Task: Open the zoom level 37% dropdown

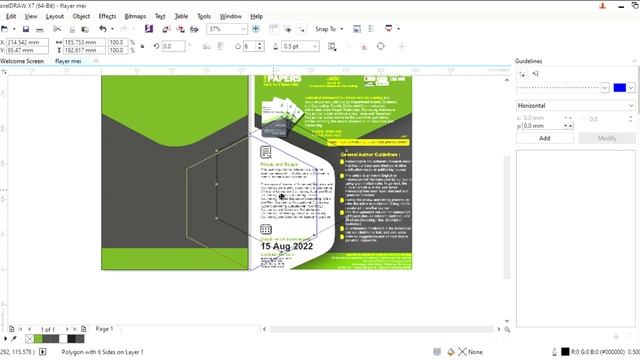Action: coord(243,29)
